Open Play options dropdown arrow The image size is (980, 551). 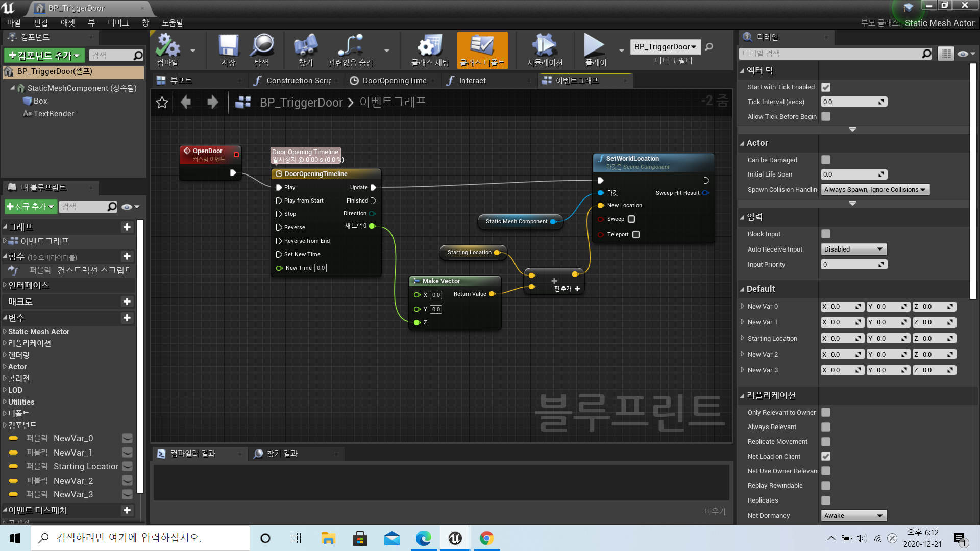621,51
